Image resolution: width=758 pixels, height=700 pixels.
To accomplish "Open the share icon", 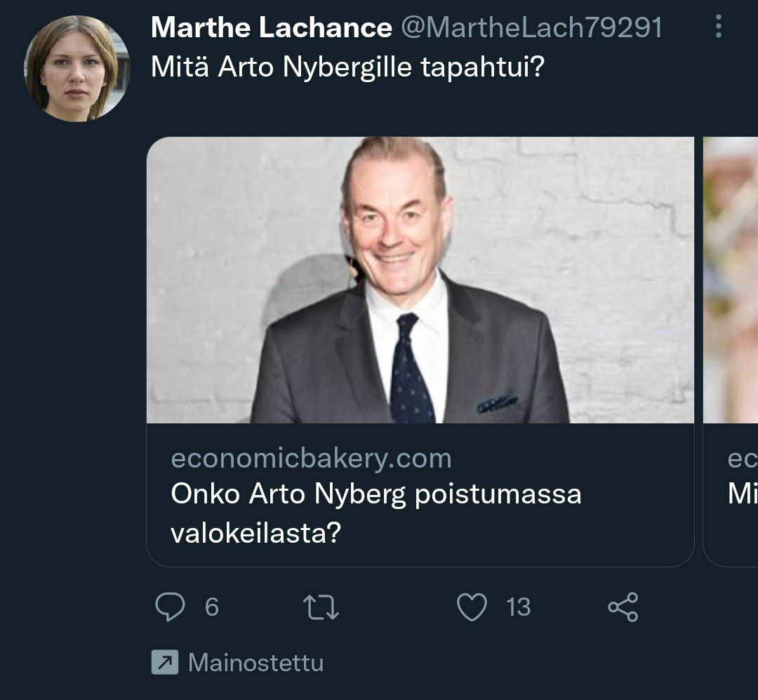I will [623, 607].
